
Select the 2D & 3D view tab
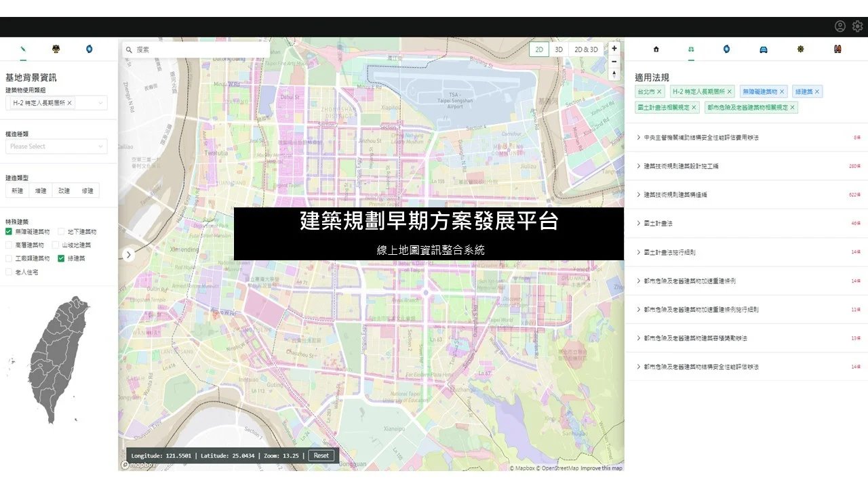pyautogui.click(x=586, y=49)
